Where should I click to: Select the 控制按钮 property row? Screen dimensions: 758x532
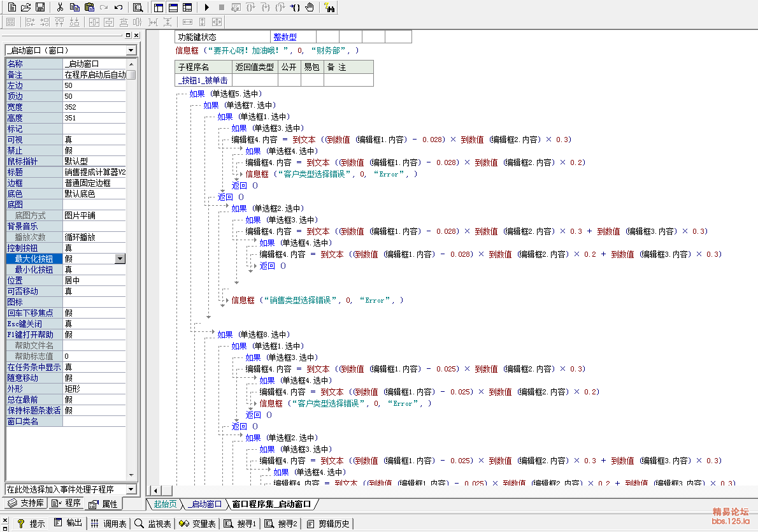tap(66, 248)
